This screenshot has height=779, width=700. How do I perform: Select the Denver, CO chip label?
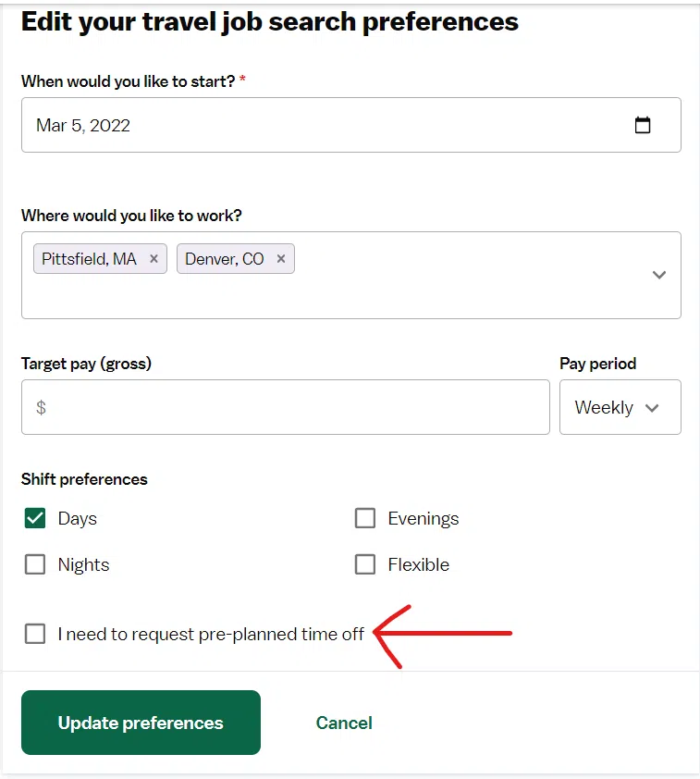pos(225,259)
